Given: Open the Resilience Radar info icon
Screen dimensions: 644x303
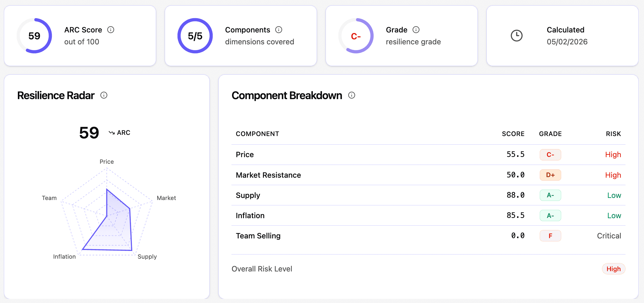Looking at the screenshot, I should (104, 95).
